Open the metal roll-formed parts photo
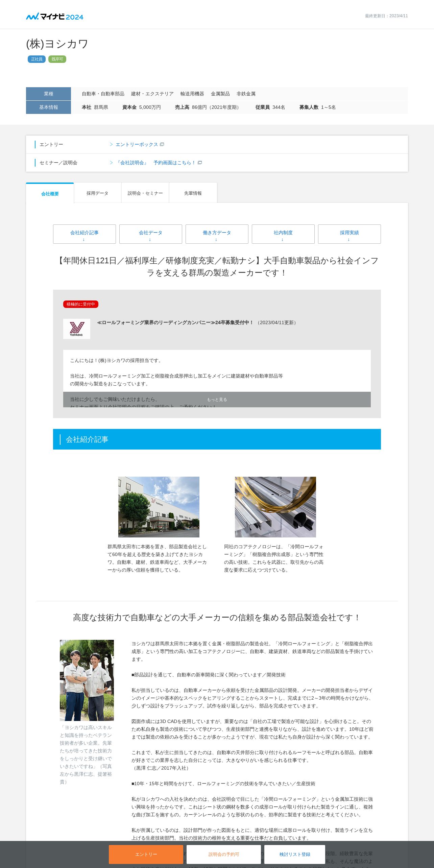Viewport: 434px width, 868px height. coord(275,507)
